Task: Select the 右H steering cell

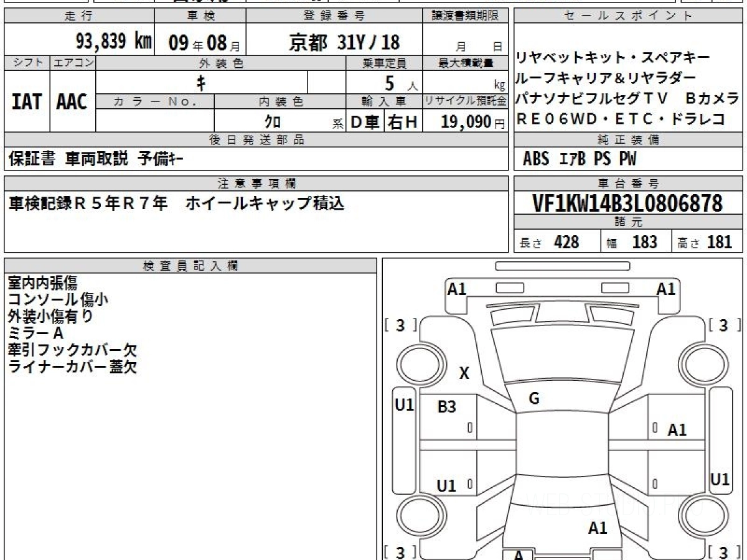Action: [403, 122]
